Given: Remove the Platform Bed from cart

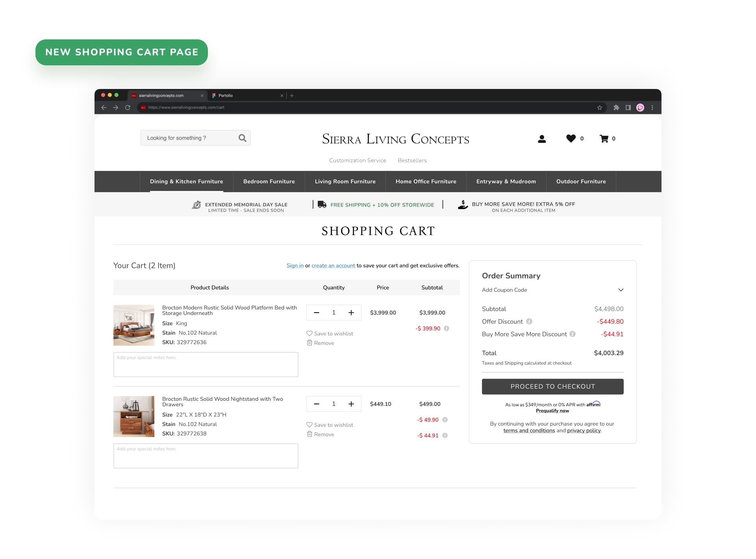Looking at the screenshot, I should point(321,343).
